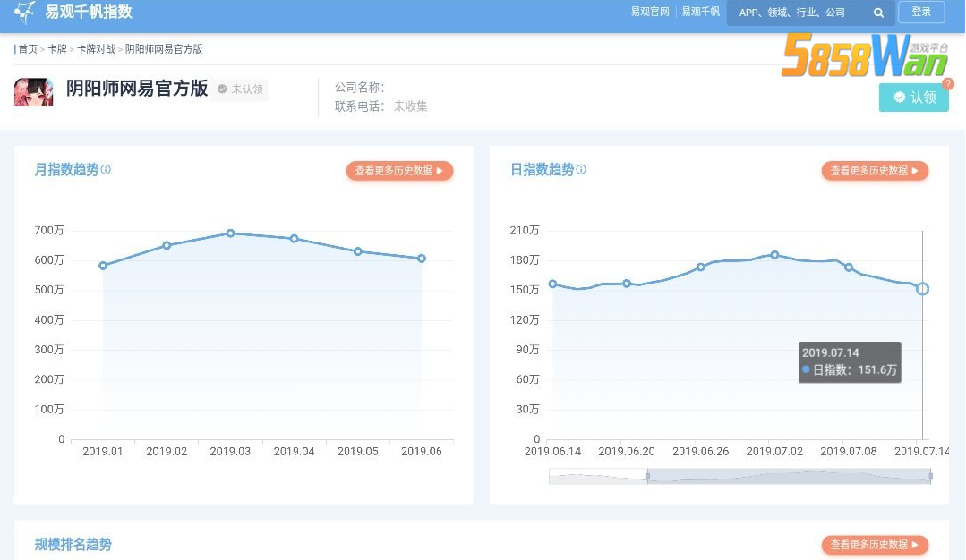Open 查看更多历史数据 for daily index

click(875, 171)
